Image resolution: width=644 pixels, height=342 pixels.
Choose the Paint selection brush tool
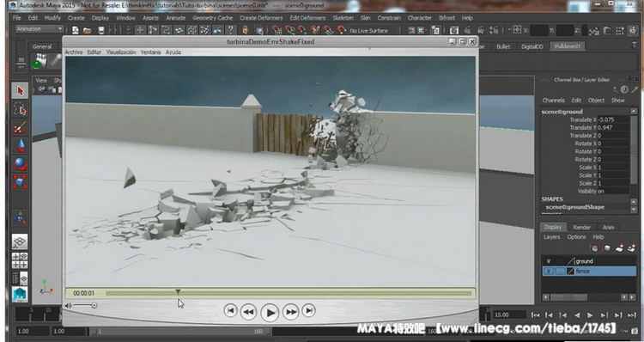tap(20, 127)
